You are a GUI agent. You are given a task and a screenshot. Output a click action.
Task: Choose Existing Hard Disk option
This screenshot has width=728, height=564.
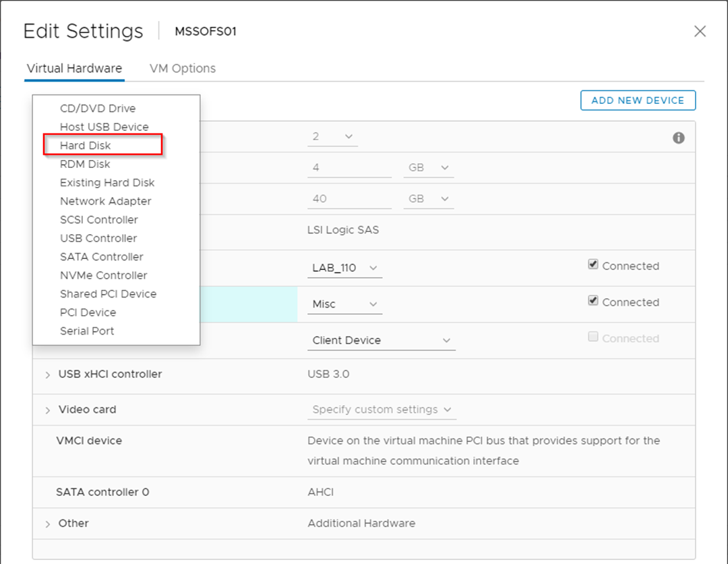[x=107, y=183]
